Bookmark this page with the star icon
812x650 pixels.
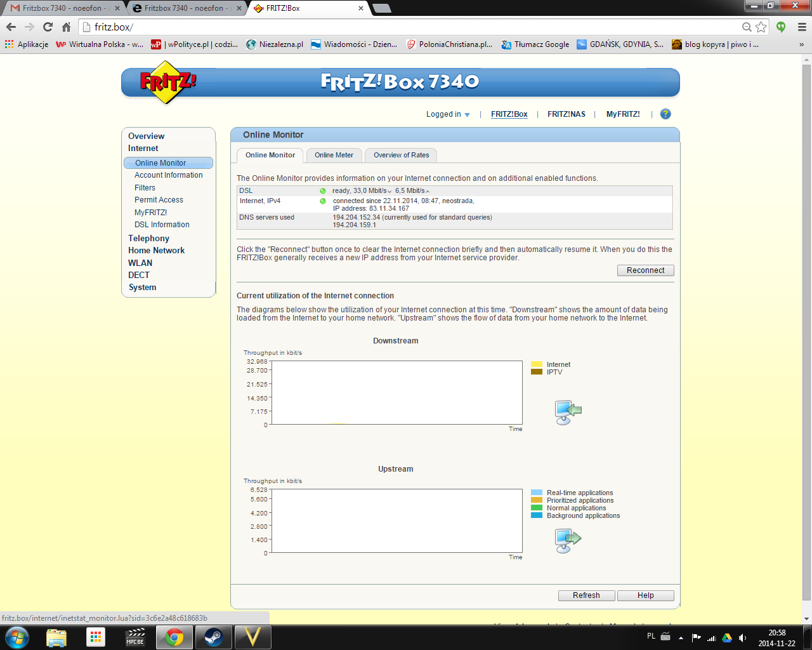point(761,27)
